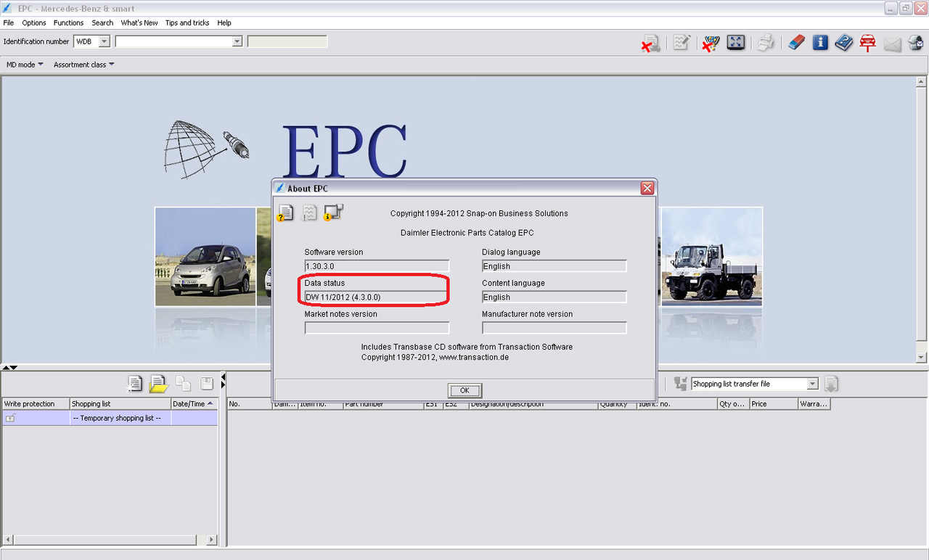This screenshot has height=560, width=929.
Task: Click the main view vertical scrollbar down arrow
Action: [922, 358]
